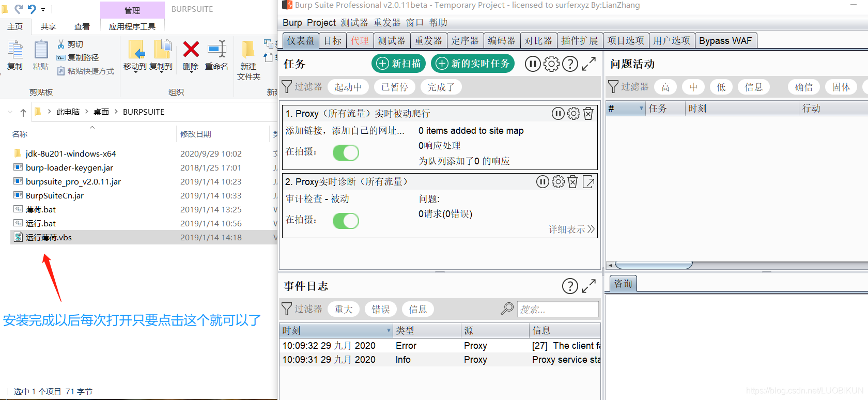This screenshot has width=868, height=400.
Task: Toggle the 已暂停 task filter
Action: (395, 87)
